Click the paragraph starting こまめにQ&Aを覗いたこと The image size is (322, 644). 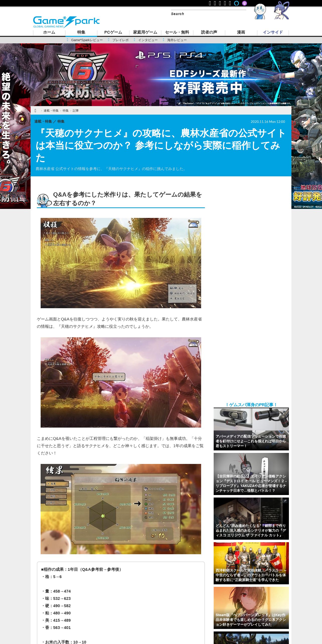coord(120,446)
